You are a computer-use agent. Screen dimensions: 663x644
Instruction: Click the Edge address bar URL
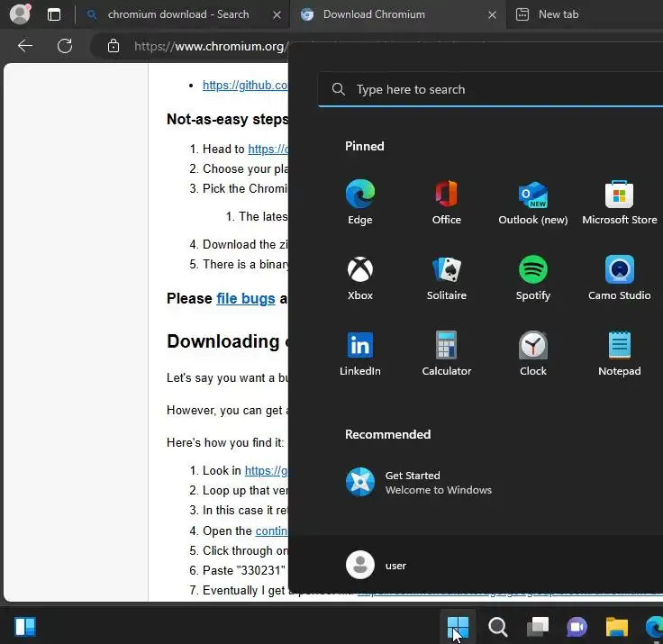(211, 46)
